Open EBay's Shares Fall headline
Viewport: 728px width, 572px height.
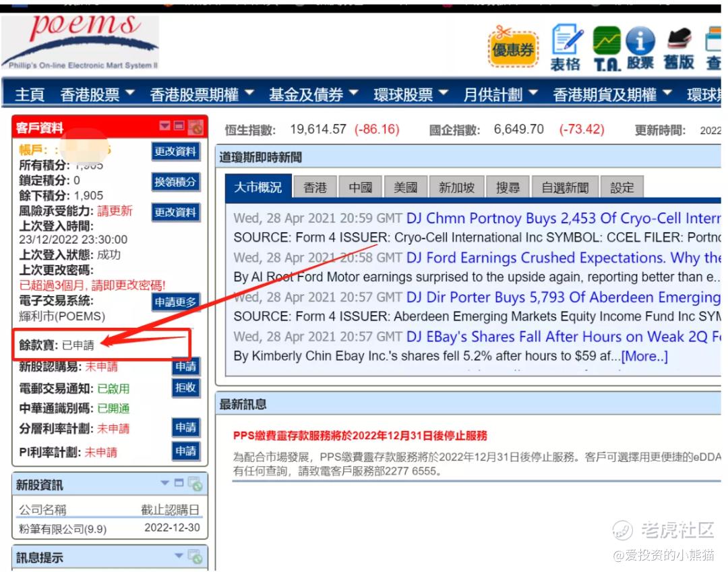point(563,337)
